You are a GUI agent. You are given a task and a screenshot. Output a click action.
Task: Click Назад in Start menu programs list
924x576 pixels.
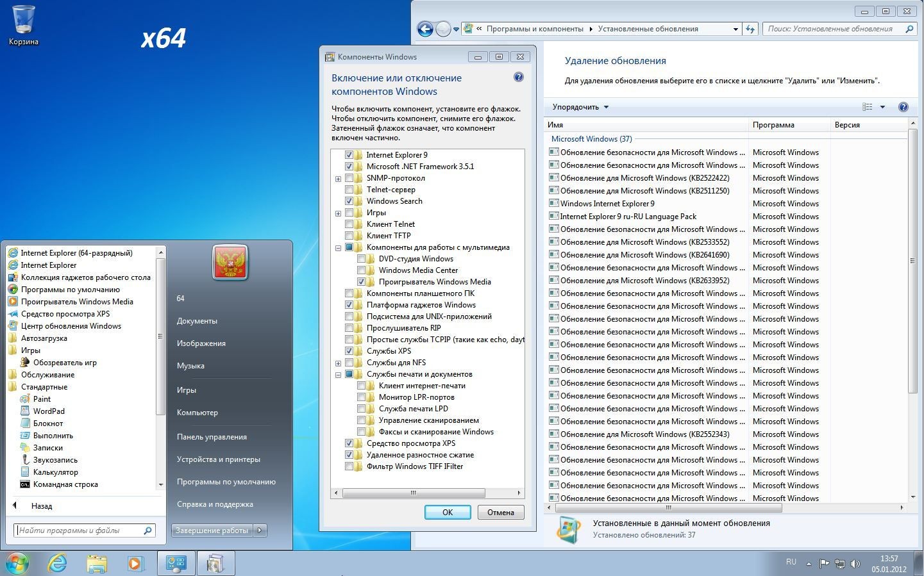(x=42, y=506)
